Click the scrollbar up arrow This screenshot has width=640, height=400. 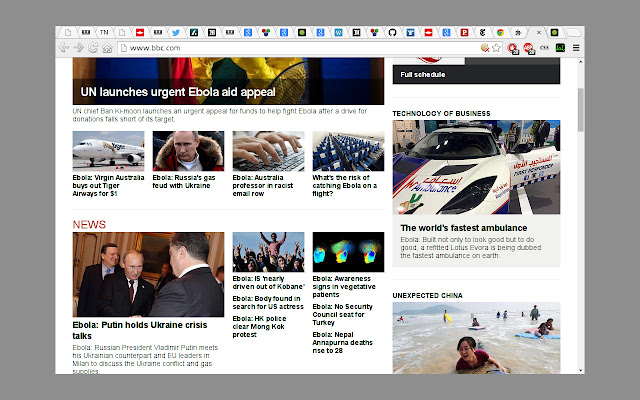coord(580,62)
